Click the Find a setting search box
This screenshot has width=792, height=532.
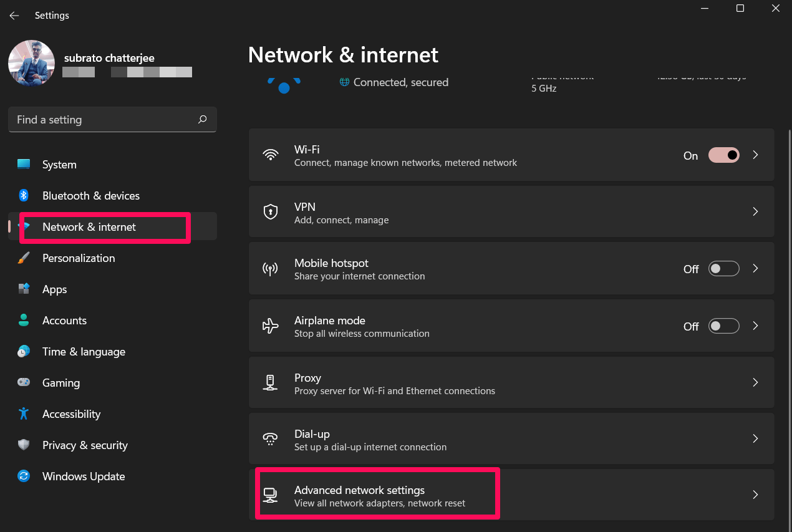(112, 120)
